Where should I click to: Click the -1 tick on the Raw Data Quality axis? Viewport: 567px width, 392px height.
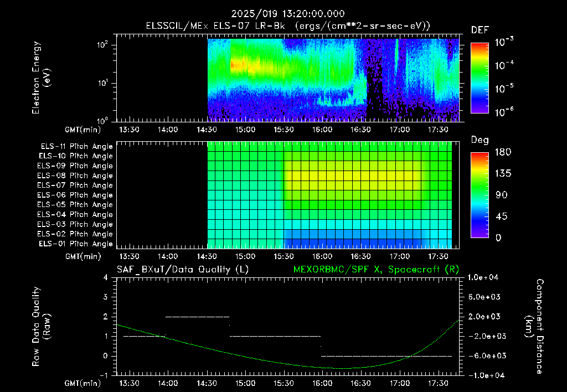tap(104, 375)
